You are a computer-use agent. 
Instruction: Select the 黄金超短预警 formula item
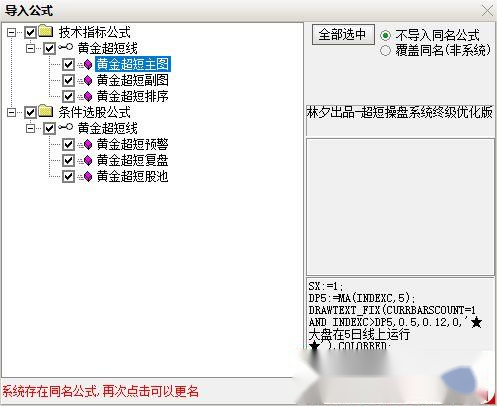133,144
